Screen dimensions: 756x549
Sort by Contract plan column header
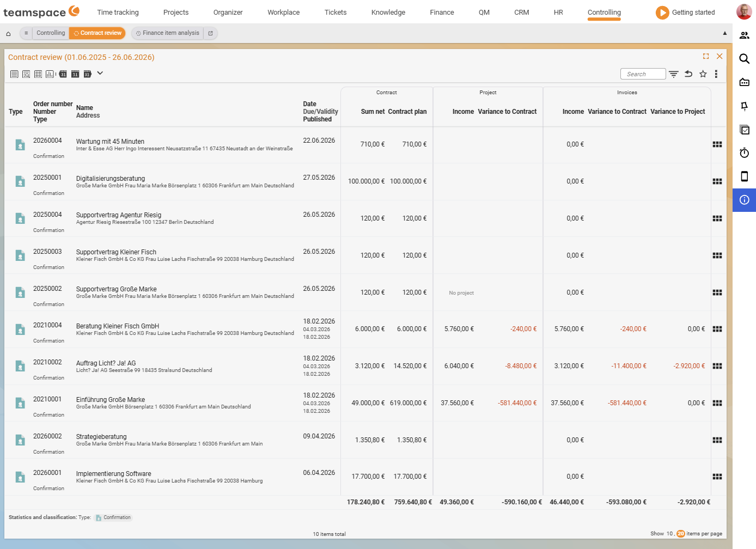pyautogui.click(x=407, y=112)
